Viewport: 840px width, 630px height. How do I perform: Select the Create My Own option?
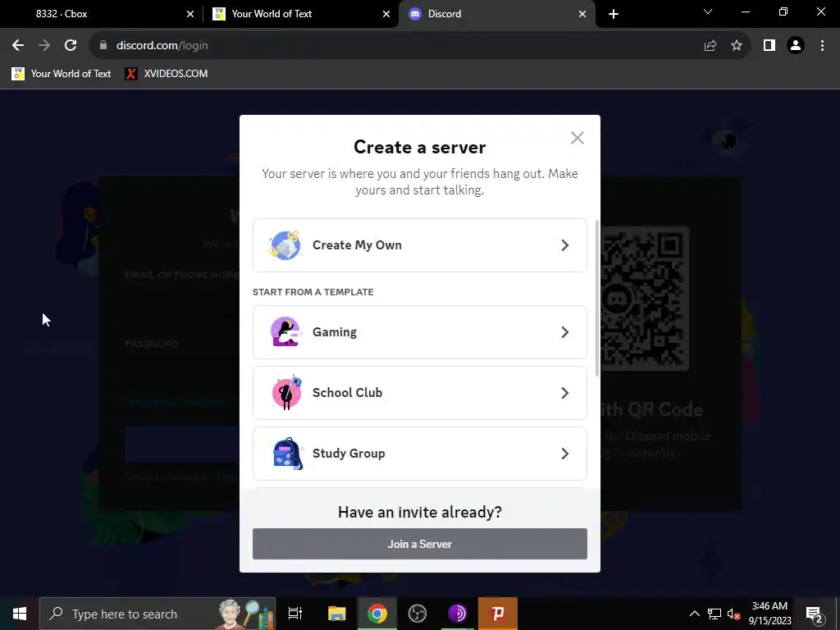pos(419,244)
